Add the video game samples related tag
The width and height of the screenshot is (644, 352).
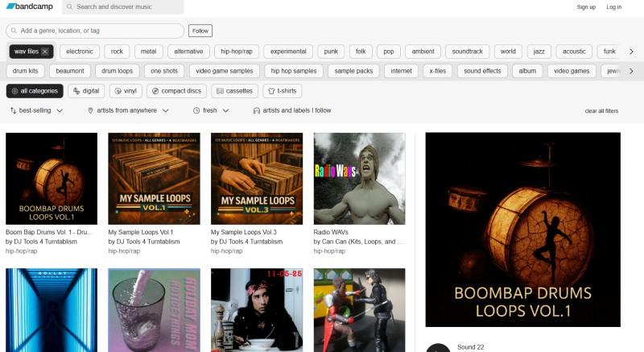[x=225, y=71]
